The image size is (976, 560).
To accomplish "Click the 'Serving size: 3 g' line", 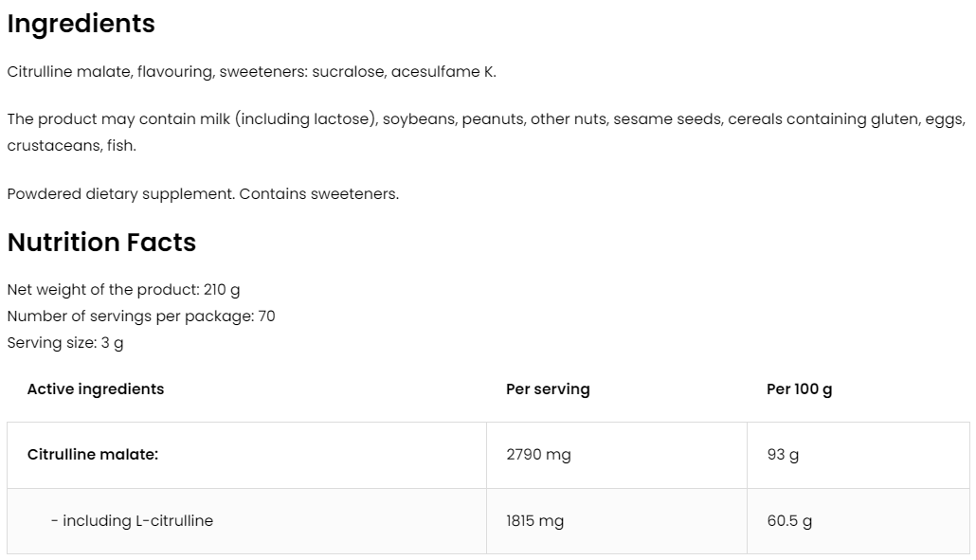I will tap(65, 343).
